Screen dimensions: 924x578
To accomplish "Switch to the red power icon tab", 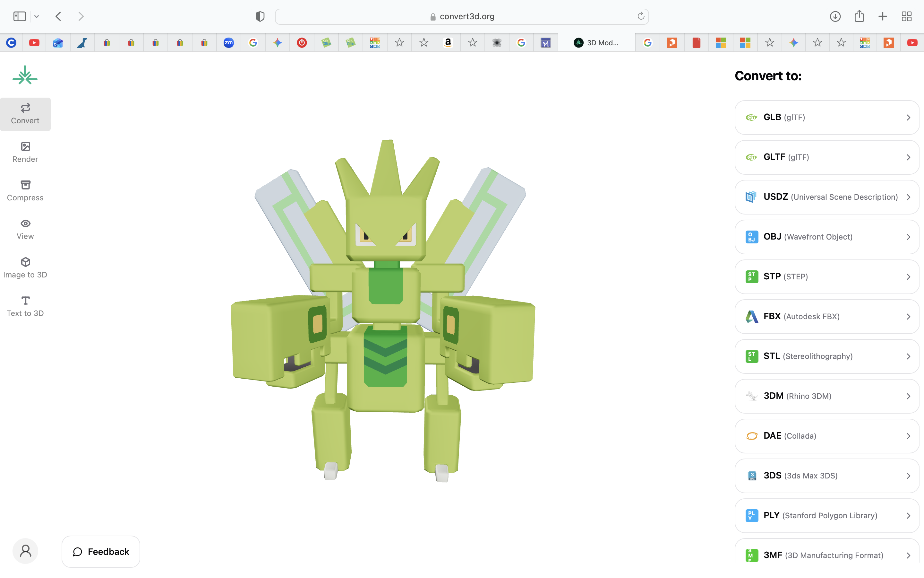I will pos(302,42).
